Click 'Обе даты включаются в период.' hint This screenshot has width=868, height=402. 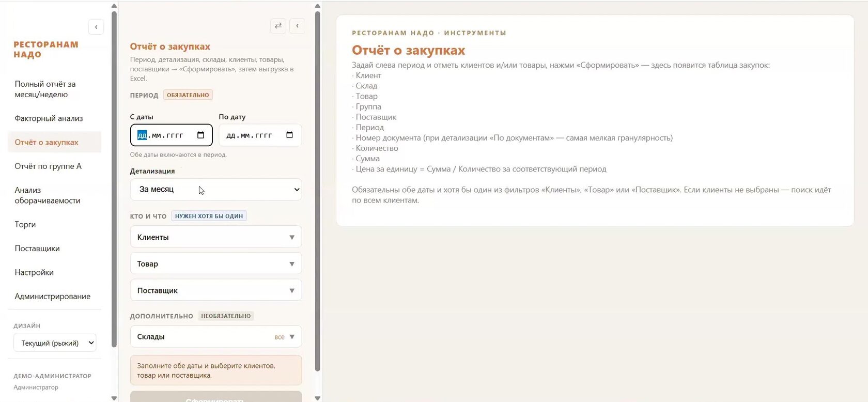coord(178,154)
